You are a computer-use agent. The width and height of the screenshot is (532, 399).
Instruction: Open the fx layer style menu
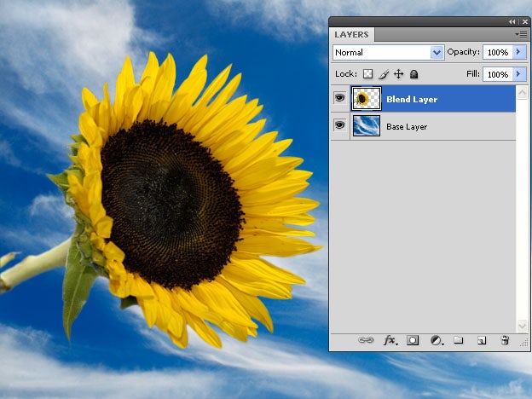390,340
